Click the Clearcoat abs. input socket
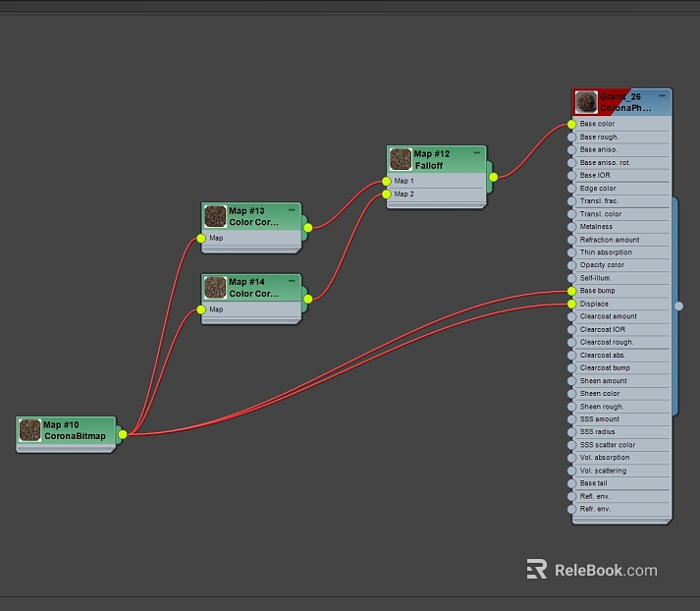Screen dimensions: 700x611 click(571, 356)
